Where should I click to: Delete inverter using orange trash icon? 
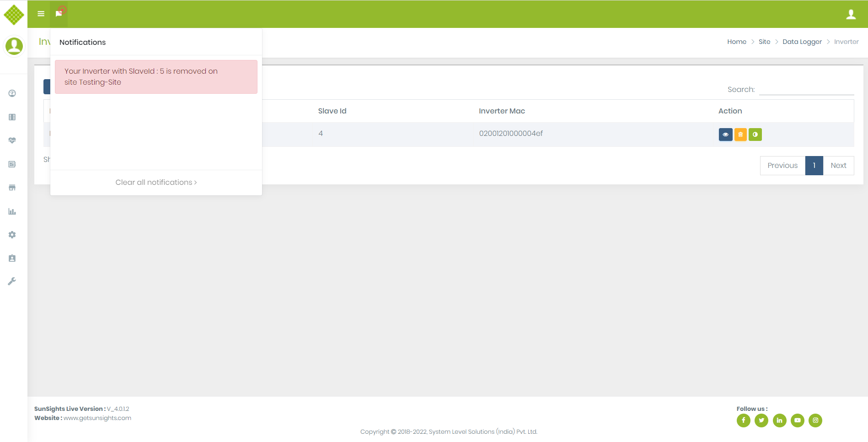tap(740, 135)
